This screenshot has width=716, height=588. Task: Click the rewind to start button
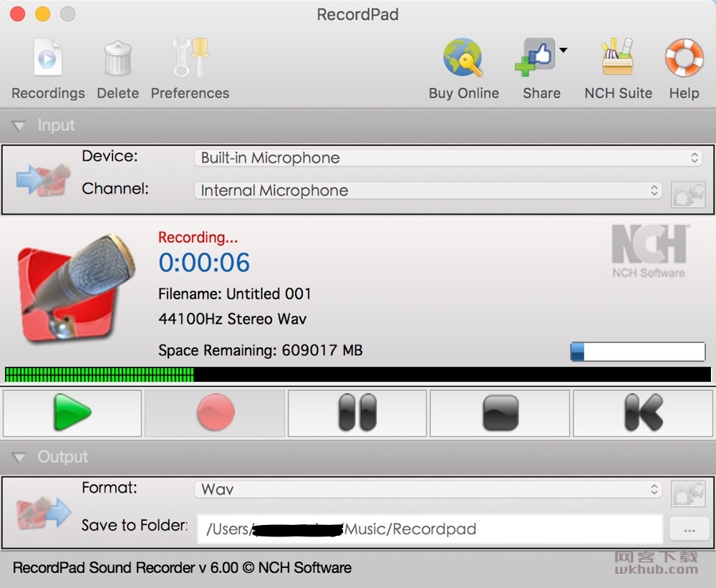[643, 413]
